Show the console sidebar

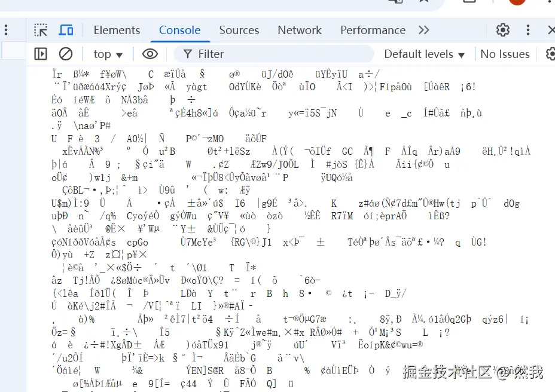(41, 54)
